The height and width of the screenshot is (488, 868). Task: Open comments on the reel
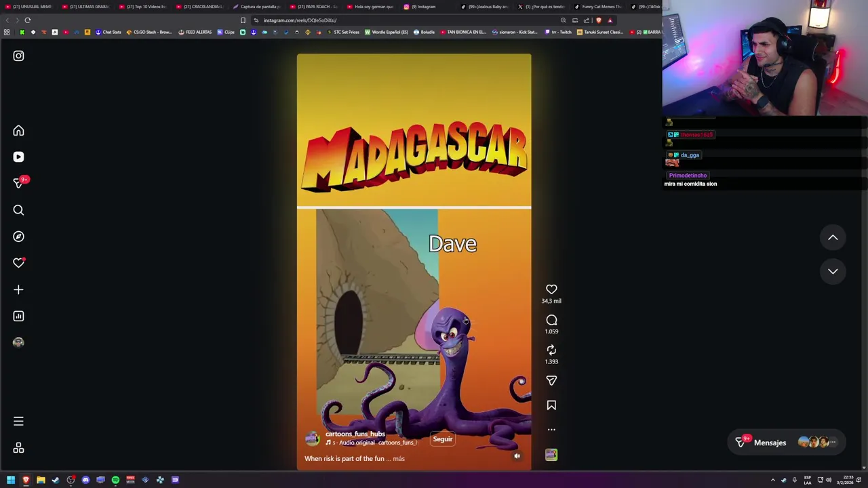(x=551, y=320)
